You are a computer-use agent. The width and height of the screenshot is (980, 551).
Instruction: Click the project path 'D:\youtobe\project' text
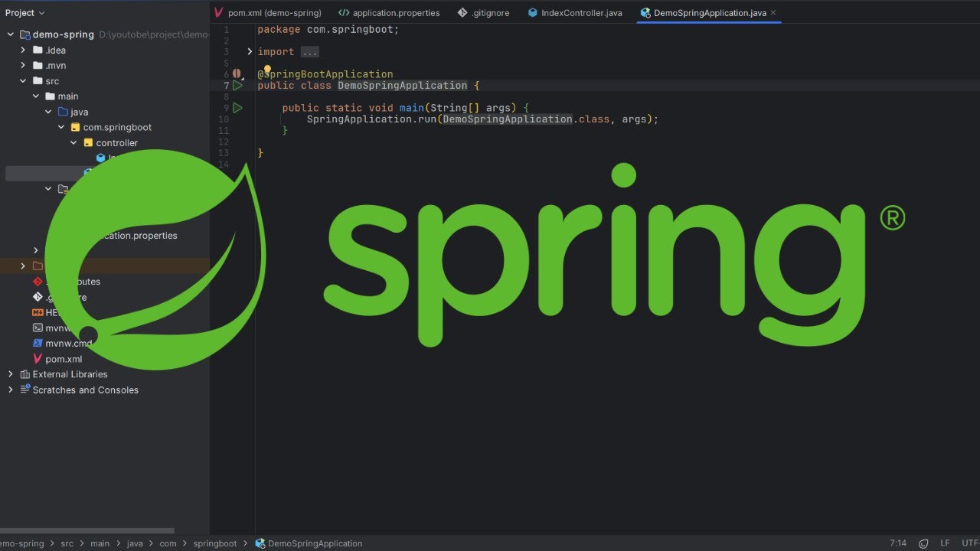coord(154,34)
